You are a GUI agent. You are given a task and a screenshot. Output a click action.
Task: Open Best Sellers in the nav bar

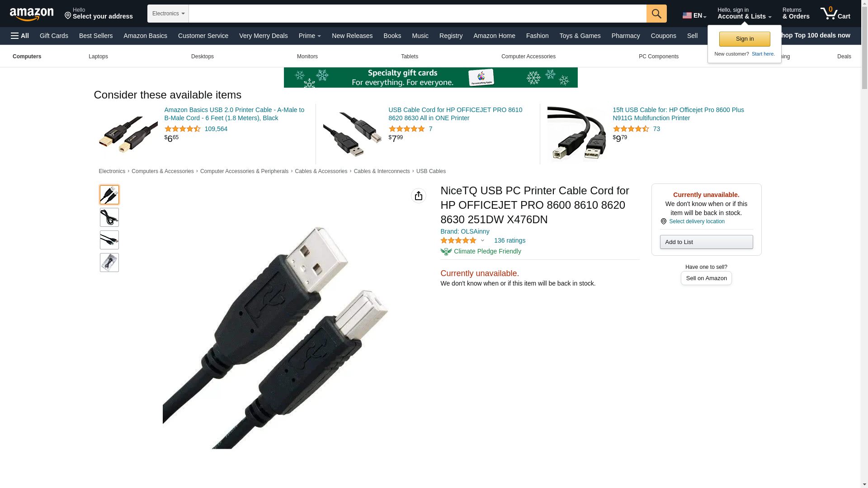coord(96,36)
